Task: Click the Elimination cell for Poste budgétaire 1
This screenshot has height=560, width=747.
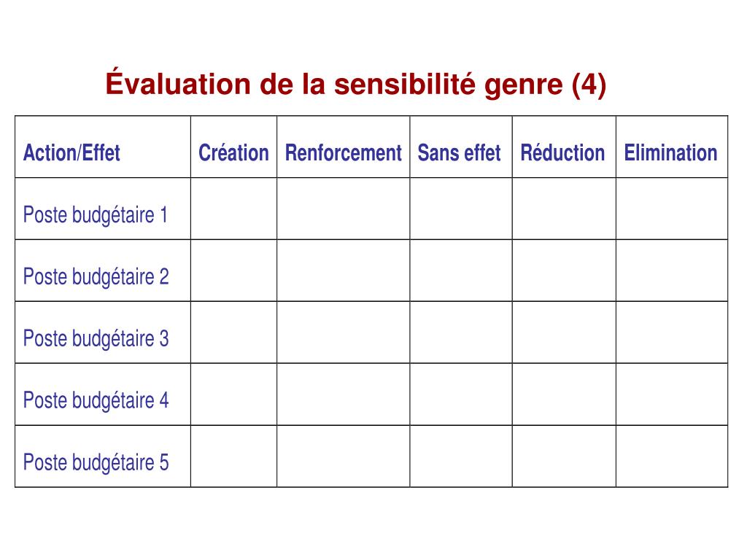Action: [672, 209]
